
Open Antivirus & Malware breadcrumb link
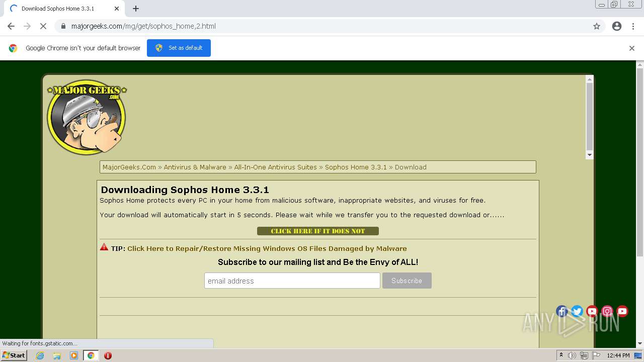tap(195, 167)
